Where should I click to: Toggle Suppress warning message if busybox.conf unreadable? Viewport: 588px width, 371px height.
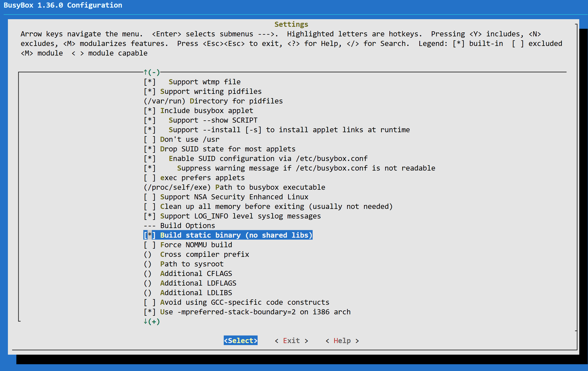pyautogui.click(x=289, y=168)
